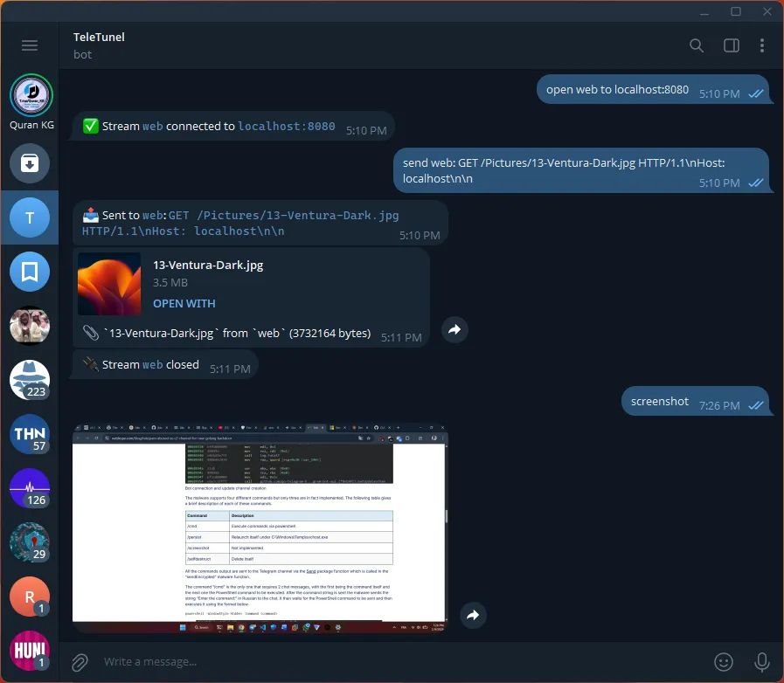Open the three-dot chat options menu
This screenshot has height=683, width=784.
click(761, 45)
